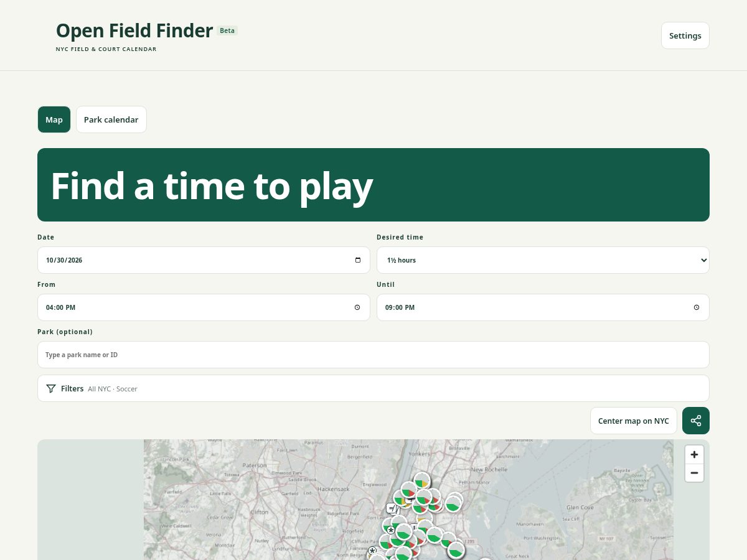Click the New Rochelle label on the map
The image size is (747, 560).
489,470
